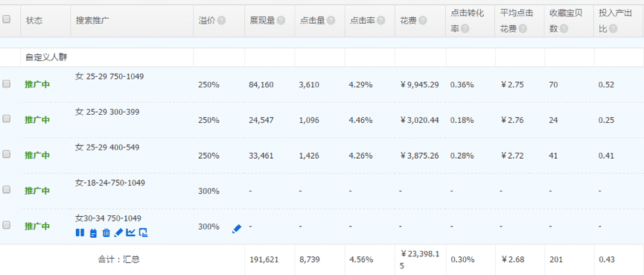The width and height of the screenshot is (644, 275).
Task: Click 推广中 status of 女 25-29 300-399
Action: [37, 120]
